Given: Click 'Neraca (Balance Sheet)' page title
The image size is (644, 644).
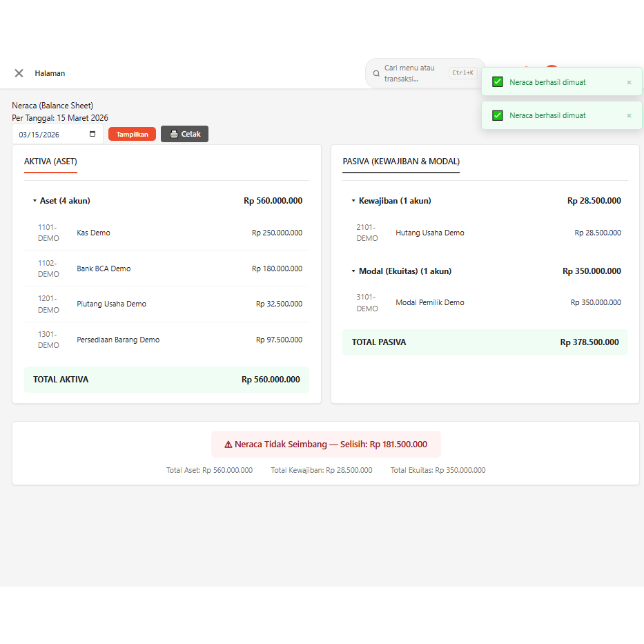Looking at the screenshot, I should (52, 106).
